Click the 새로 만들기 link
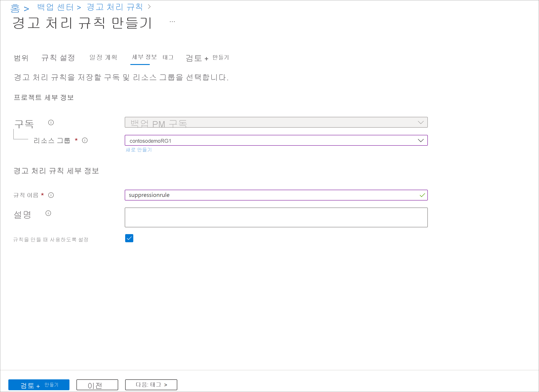Viewport: 539px width, 392px height. pyautogui.click(x=139, y=150)
